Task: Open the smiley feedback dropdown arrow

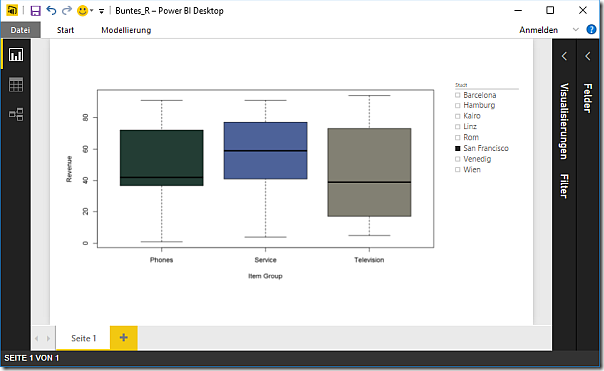Action: click(x=92, y=11)
